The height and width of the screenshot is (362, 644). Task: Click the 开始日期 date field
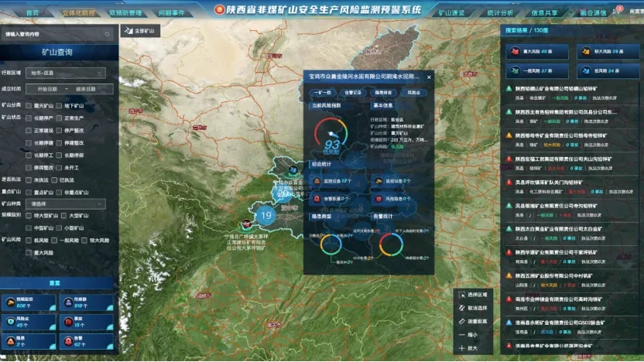(46, 89)
